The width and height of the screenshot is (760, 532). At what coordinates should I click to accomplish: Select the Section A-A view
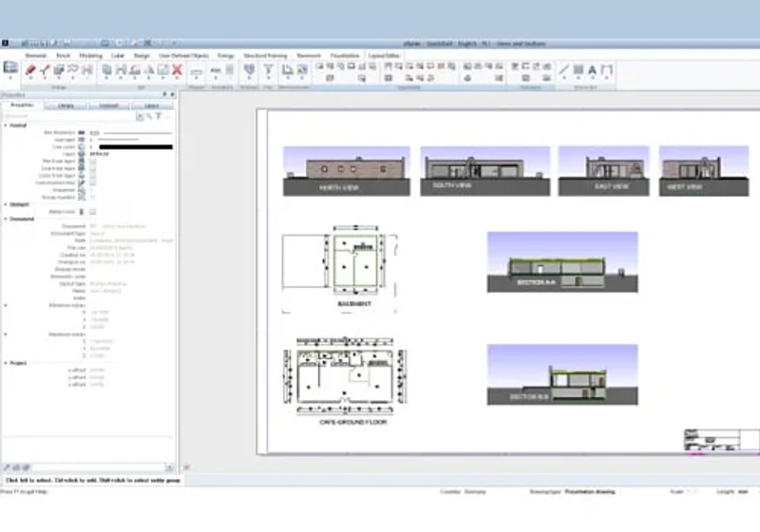pos(562,262)
